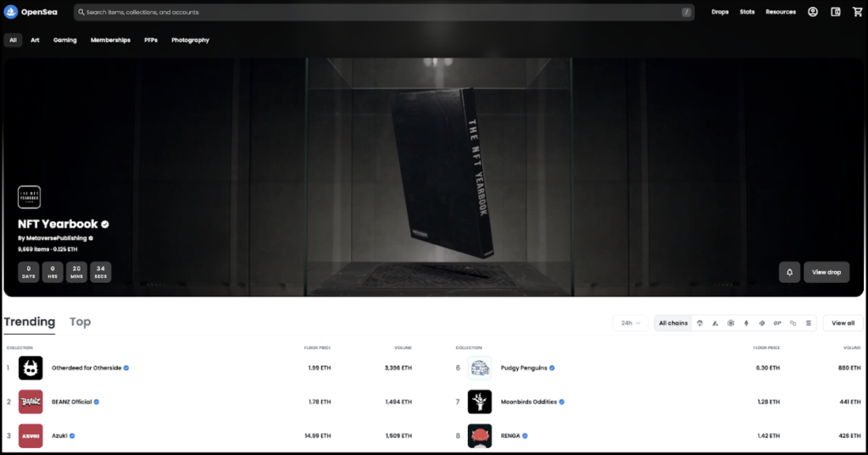Select the All chains filter

(673, 323)
